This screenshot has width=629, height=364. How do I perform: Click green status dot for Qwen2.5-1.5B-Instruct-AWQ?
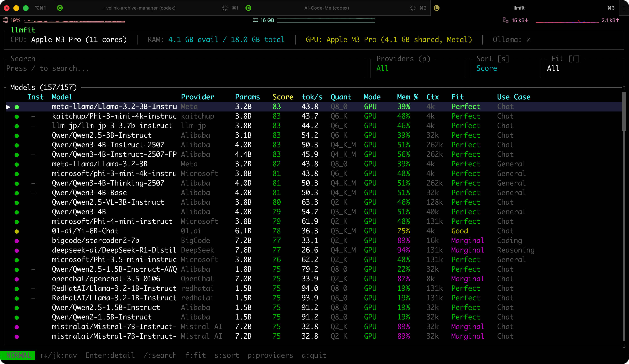(17, 270)
